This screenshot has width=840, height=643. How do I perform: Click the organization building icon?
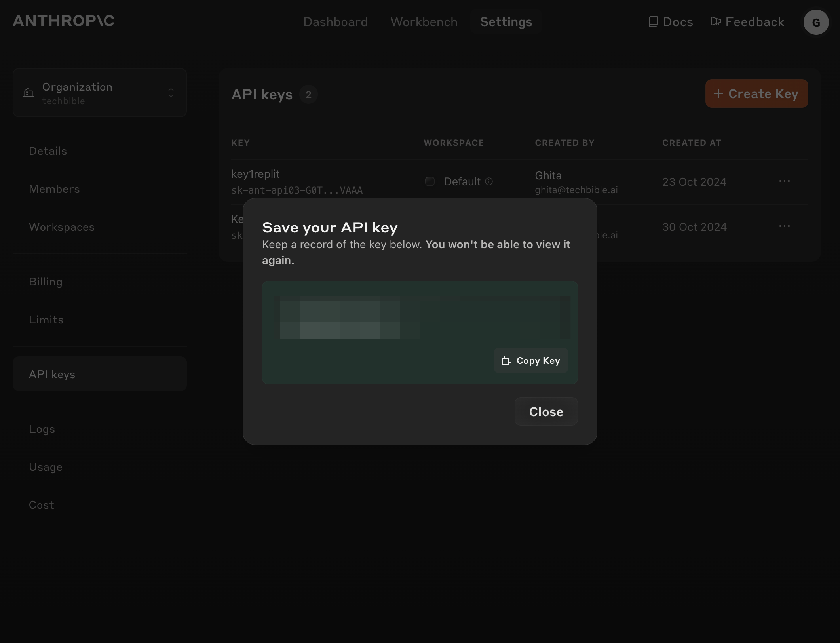(x=29, y=93)
